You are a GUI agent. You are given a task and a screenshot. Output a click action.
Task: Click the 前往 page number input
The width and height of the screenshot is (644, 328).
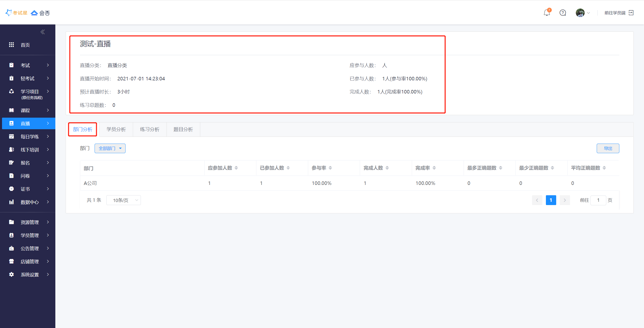(598, 200)
